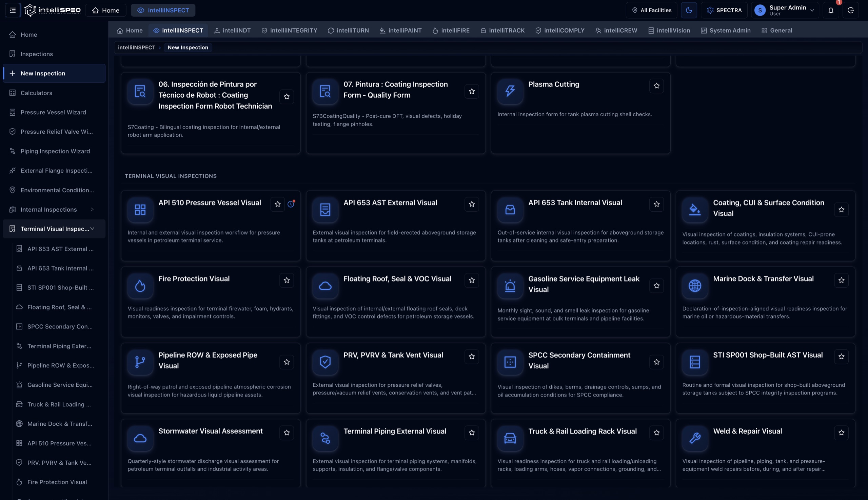Toggle dark mode moon button

pyautogui.click(x=689, y=10)
